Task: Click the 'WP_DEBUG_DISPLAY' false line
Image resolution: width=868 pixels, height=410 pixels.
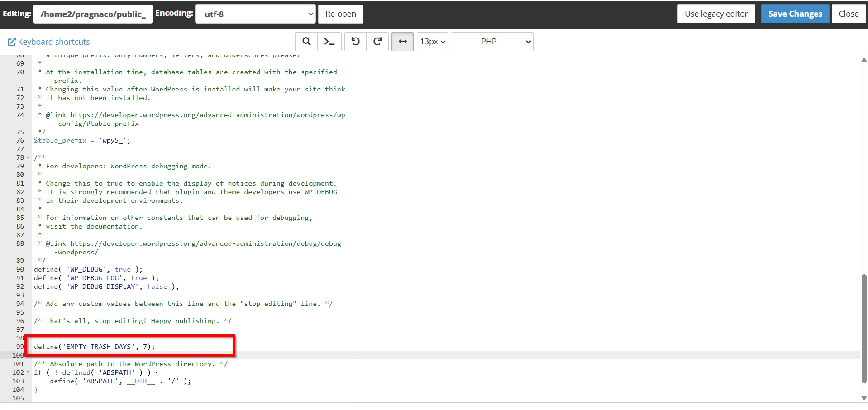Action: pos(106,287)
